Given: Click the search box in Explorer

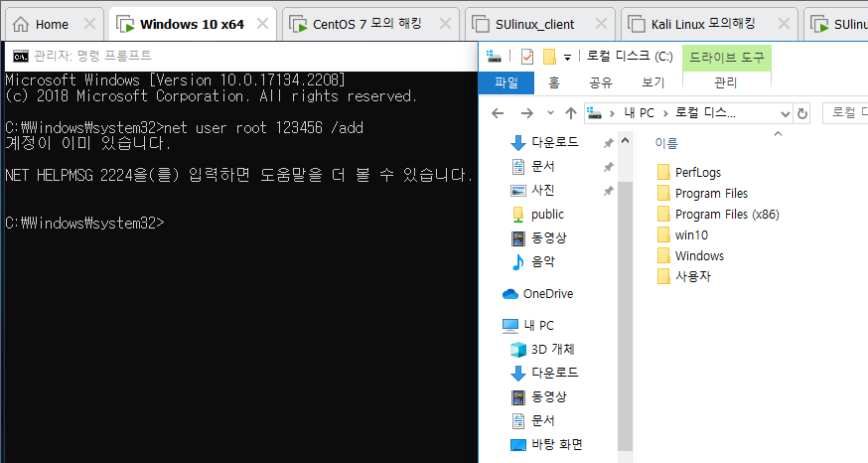Looking at the screenshot, I should pos(845,113).
